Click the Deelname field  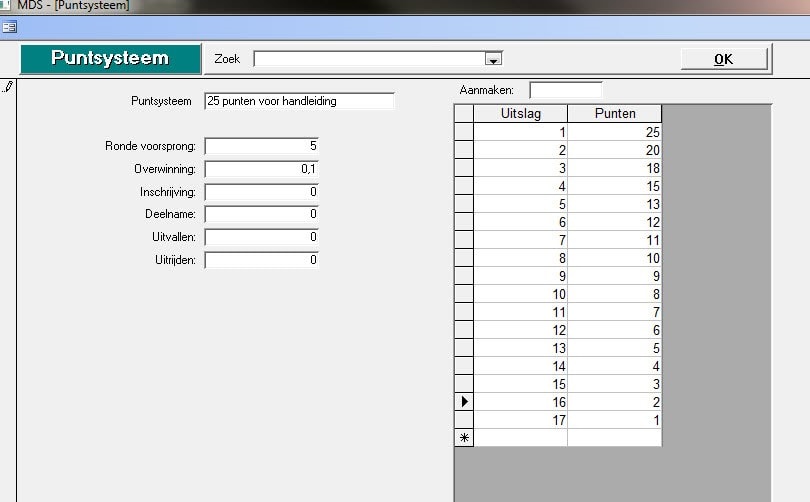[261, 214]
